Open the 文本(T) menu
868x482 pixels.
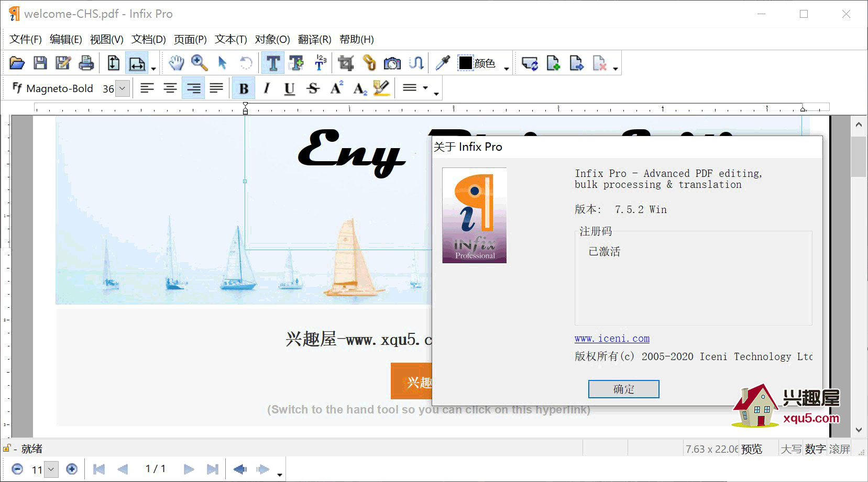(231, 39)
